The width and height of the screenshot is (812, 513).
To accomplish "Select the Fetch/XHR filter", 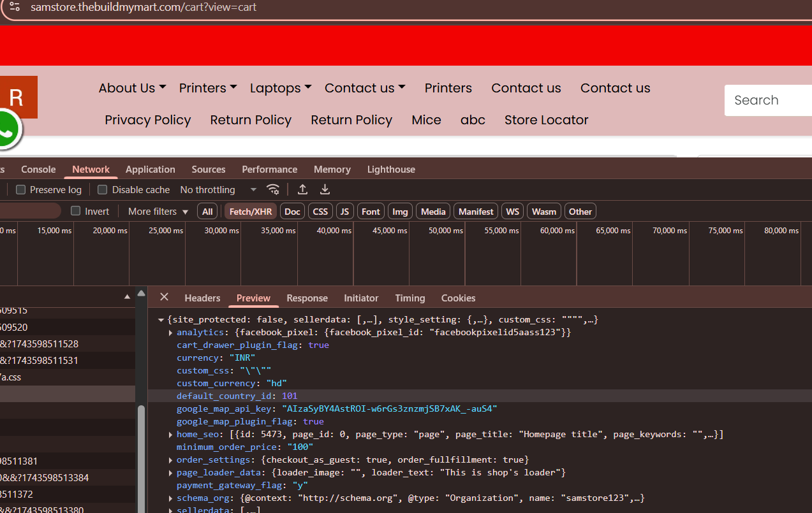I will point(251,212).
